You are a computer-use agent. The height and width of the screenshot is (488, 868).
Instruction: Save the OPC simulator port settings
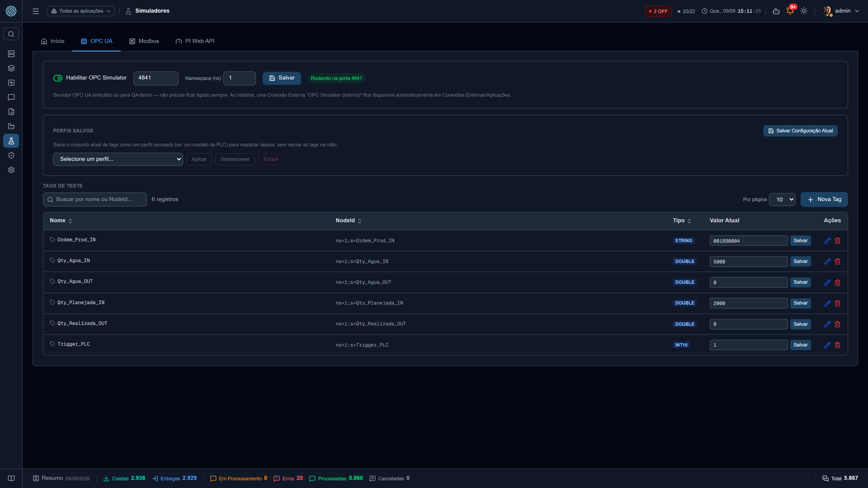coord(282,78)
